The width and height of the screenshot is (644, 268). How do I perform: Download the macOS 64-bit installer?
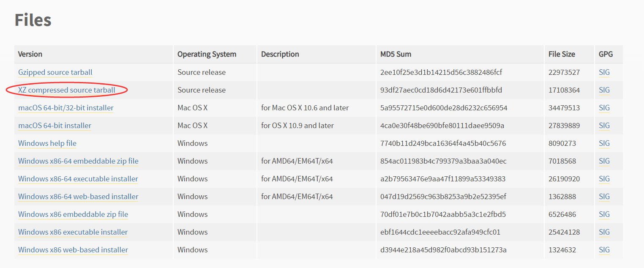(55, 126)
